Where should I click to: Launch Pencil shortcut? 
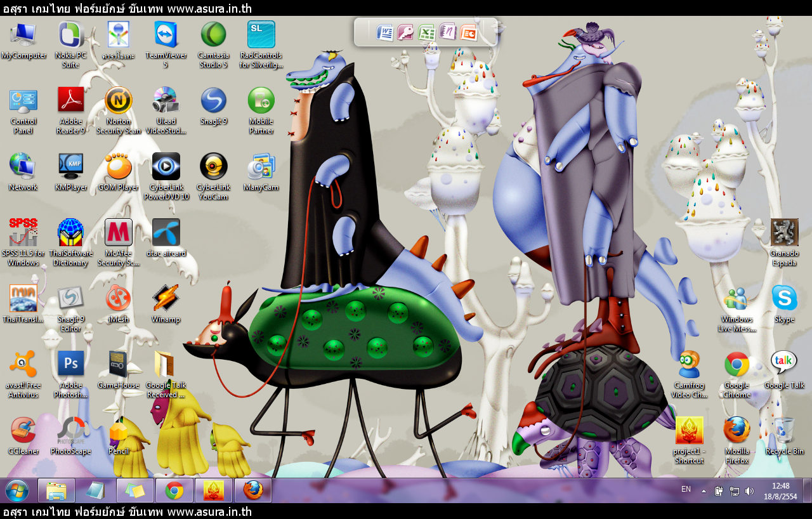pos(119,437)
